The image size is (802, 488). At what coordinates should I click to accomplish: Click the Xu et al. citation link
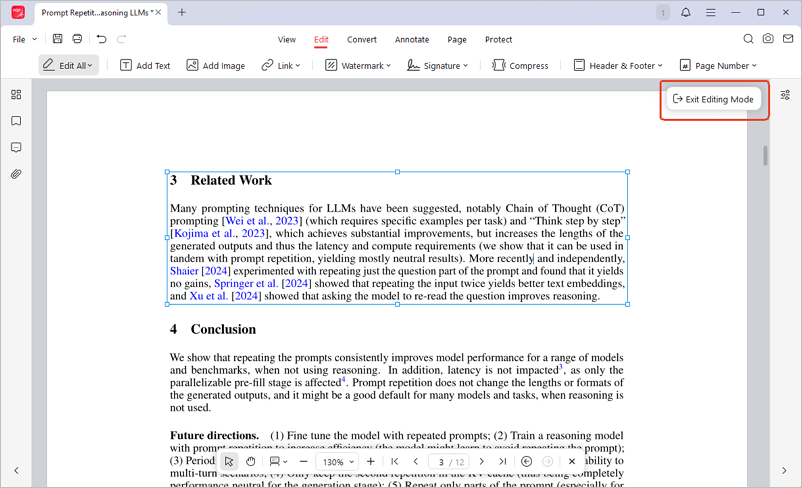click(209, 296)
